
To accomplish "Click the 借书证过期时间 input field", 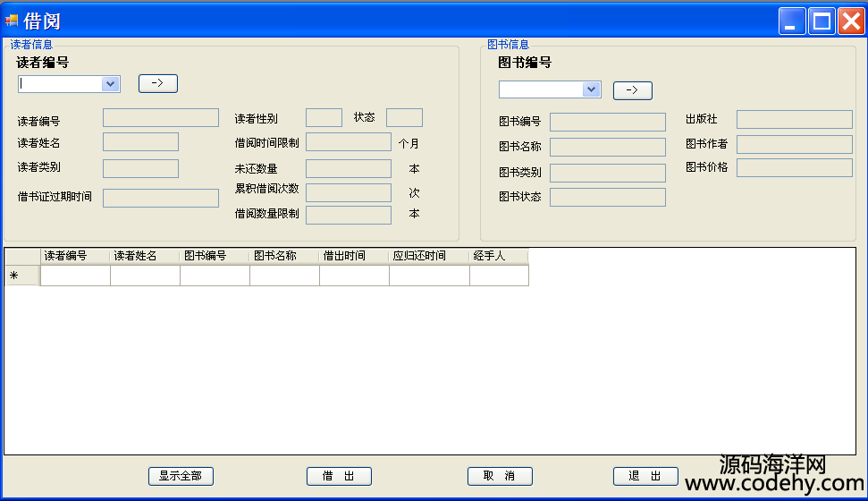I will [161, 198].
